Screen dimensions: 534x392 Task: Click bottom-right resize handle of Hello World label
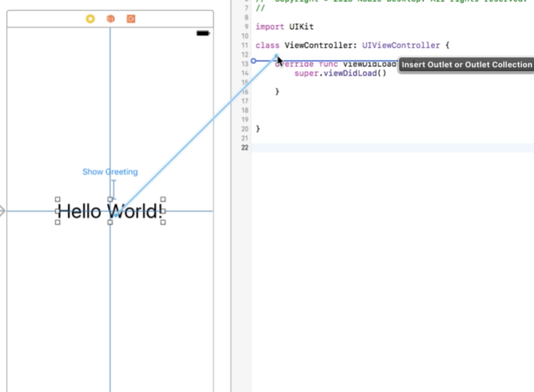[x=163, y=222]
